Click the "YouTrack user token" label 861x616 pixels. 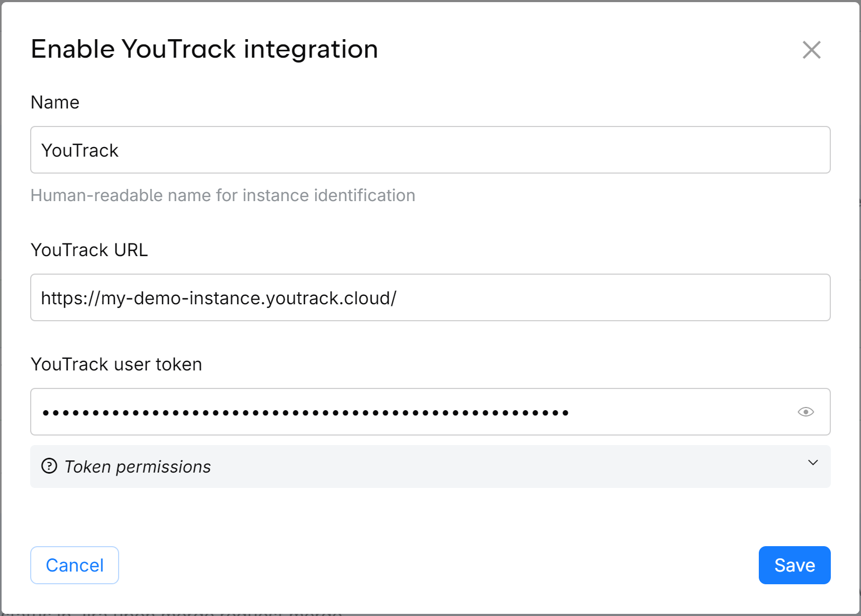pyautogui.click(x=116, y=364)
